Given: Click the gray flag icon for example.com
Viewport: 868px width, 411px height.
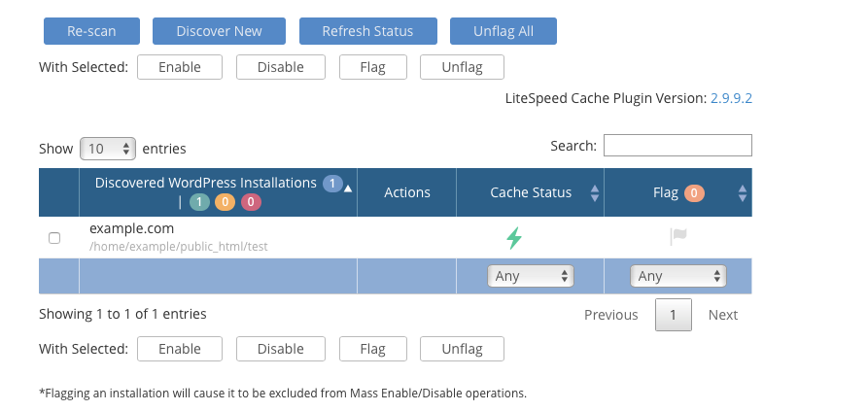Looking at the screenshot, I should (678, 237).
